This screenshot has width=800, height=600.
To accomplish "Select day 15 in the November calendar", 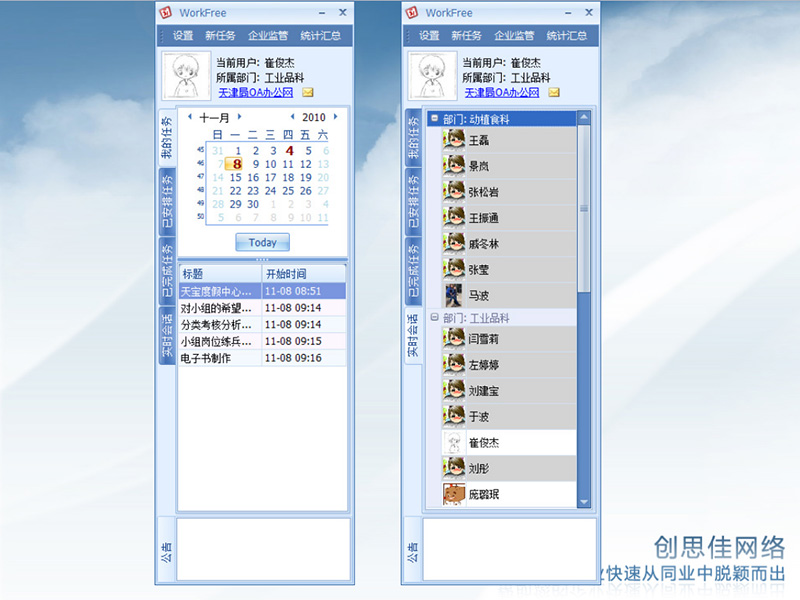I will tap(236, 178).
